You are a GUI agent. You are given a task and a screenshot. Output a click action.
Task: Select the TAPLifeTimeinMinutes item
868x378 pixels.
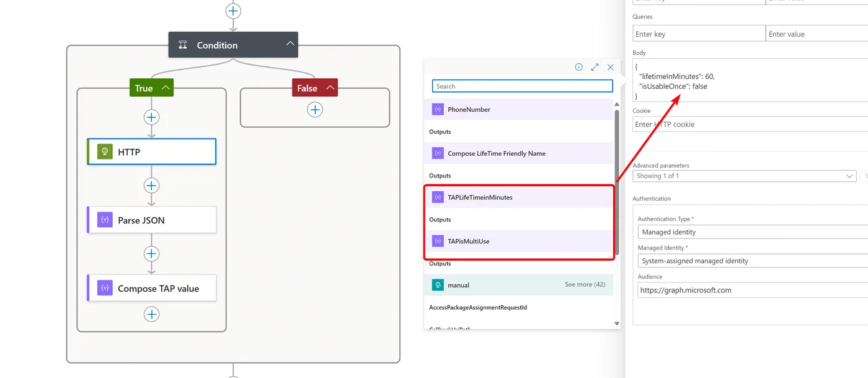click(x=519, y=197)
